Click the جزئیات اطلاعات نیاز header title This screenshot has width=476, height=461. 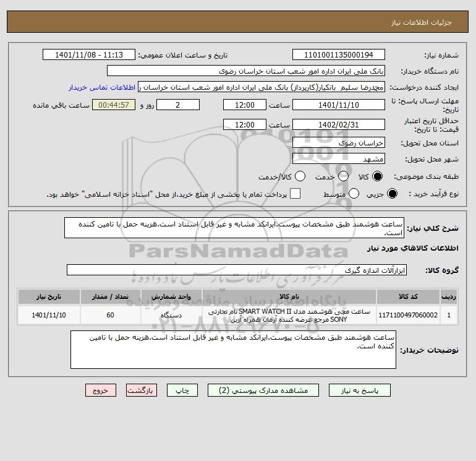click(422, 22)
